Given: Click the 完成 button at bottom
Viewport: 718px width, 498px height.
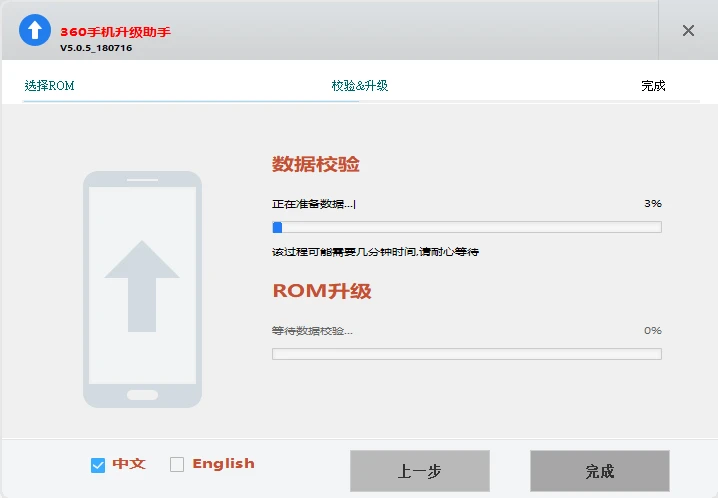Looking at the screenshot, I should click(x=600, y=471).
